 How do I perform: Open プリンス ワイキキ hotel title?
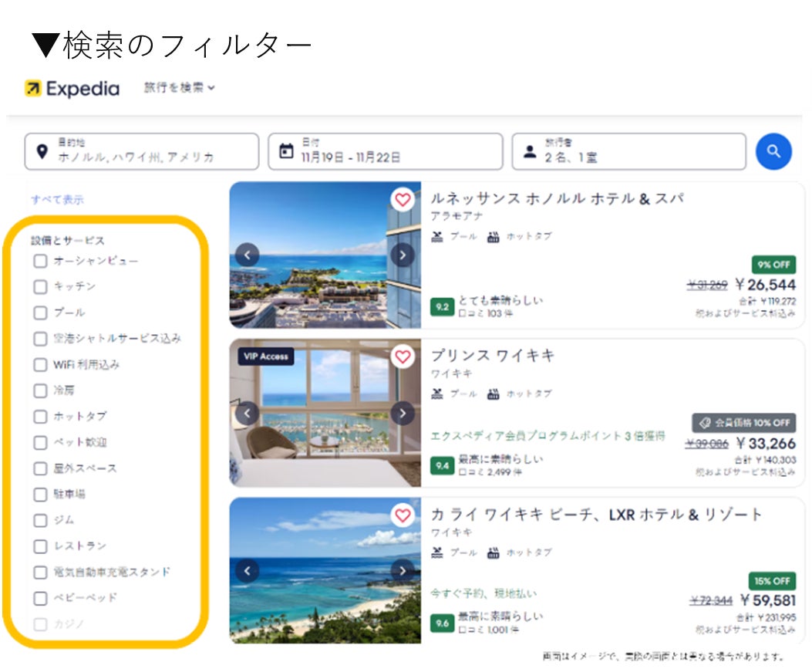click(493, 356)
